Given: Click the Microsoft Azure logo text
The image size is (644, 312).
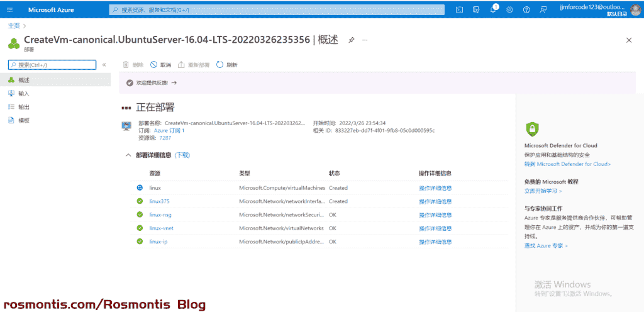Looking at the screenshot, I should click(51, 10).
